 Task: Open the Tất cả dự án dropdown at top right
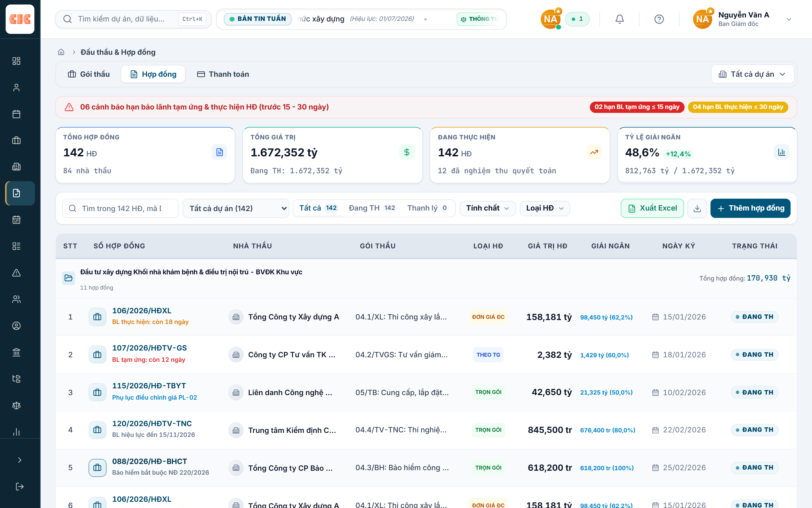(752, 74)
